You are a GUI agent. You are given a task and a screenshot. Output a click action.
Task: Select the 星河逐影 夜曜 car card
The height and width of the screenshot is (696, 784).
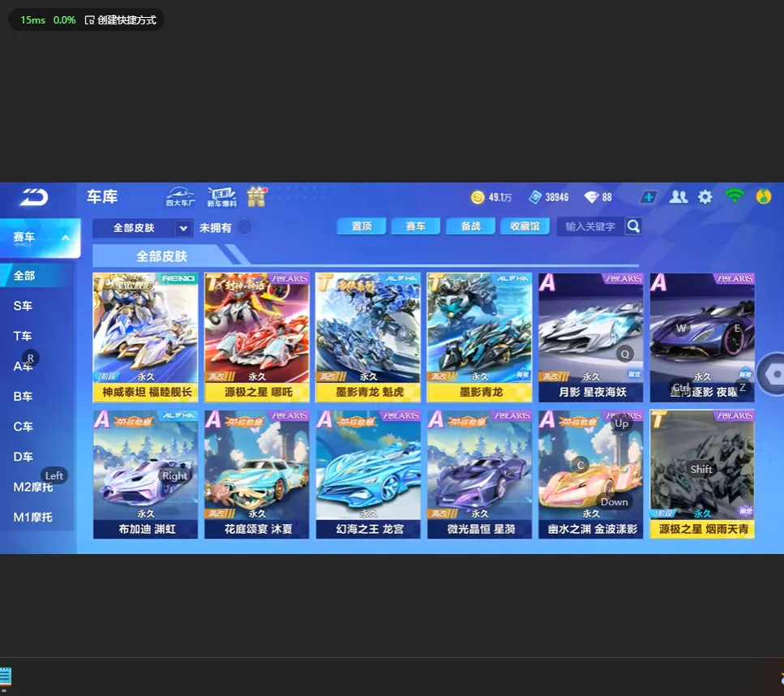coord(702,337)
